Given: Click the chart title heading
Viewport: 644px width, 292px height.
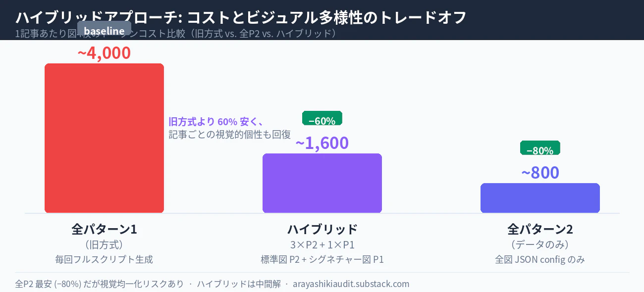Looking at the screenshot, I should pos(241,17).
